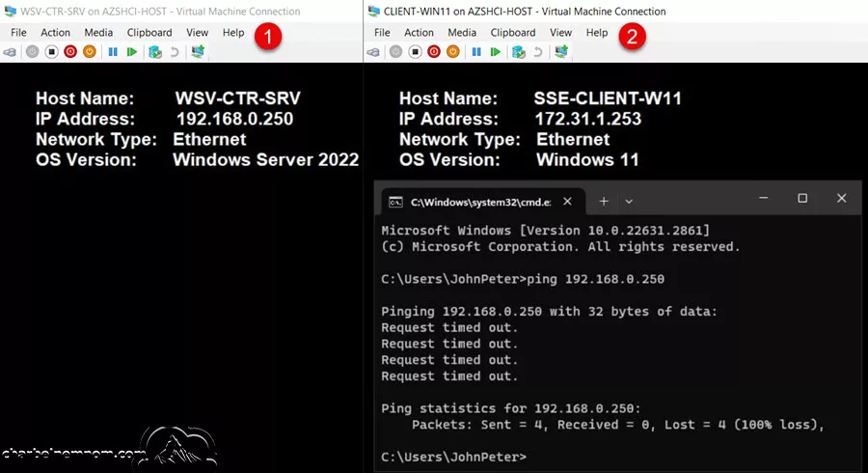Revert CLIENT-WIN11 to previous checkpoint
868x473 pixels.
[537, 52]
